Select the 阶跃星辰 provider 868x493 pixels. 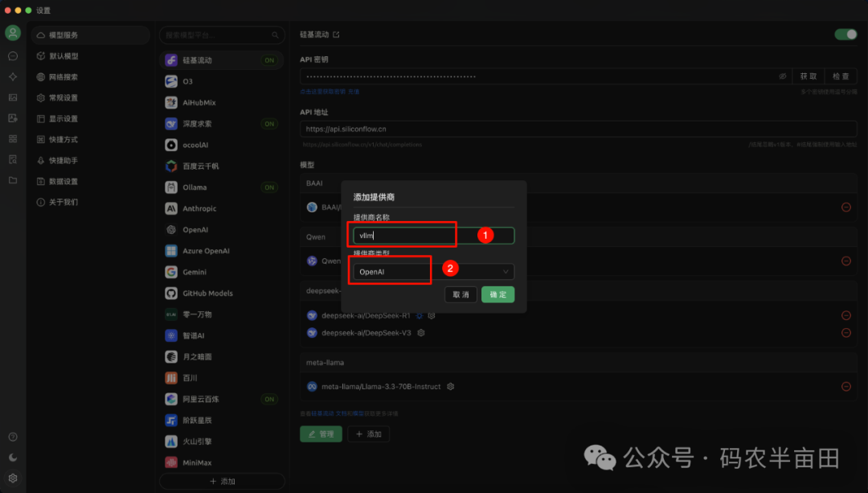pos(222,421)
